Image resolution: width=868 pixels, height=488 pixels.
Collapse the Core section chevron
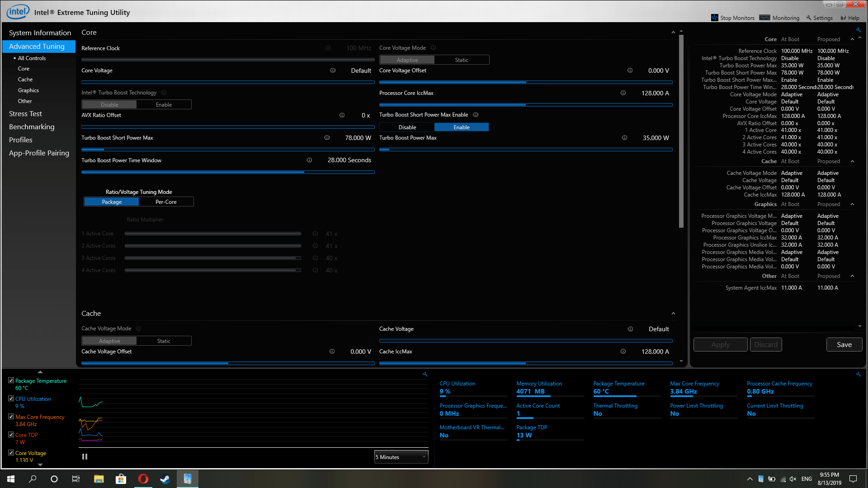point(673,33)
